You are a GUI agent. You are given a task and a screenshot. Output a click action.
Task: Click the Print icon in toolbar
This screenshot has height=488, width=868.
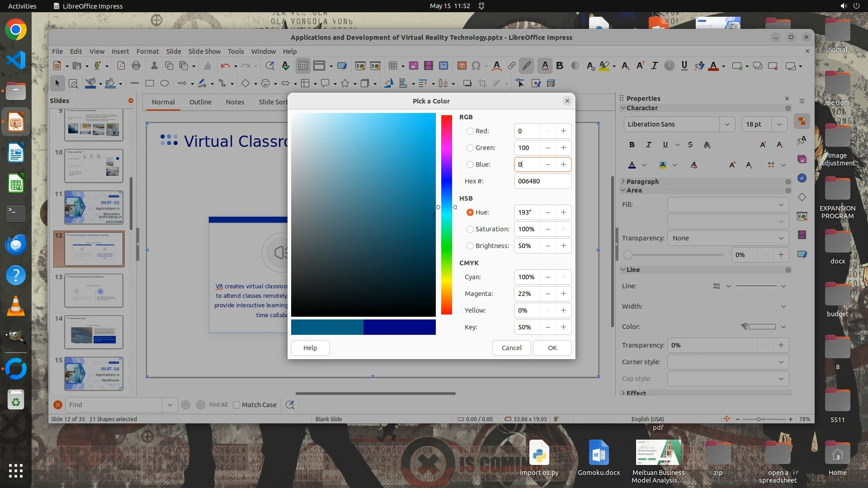pos(136,66)
